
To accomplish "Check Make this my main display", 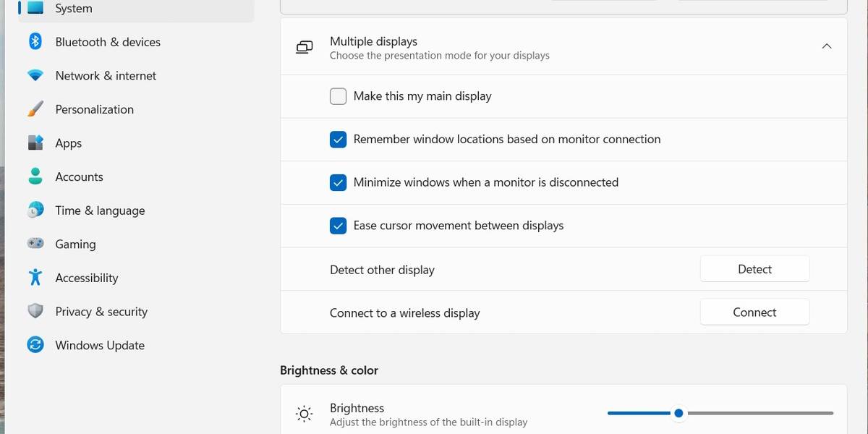I will pos(338,96).
